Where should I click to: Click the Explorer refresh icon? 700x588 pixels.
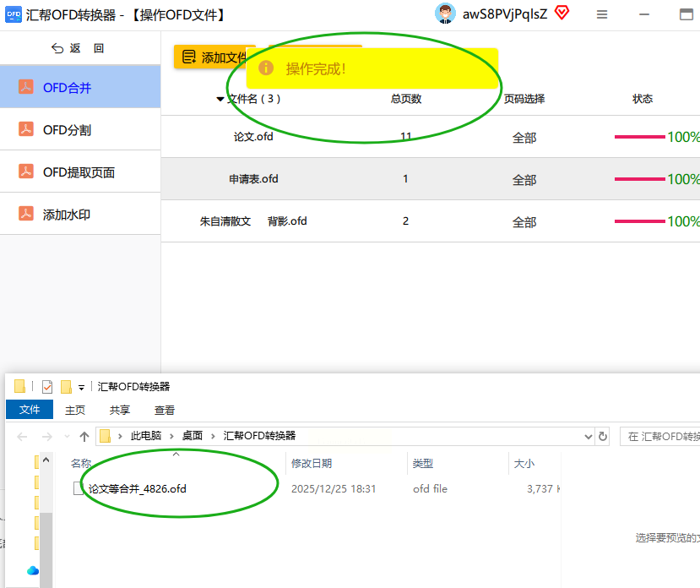[x=603, y=436]
